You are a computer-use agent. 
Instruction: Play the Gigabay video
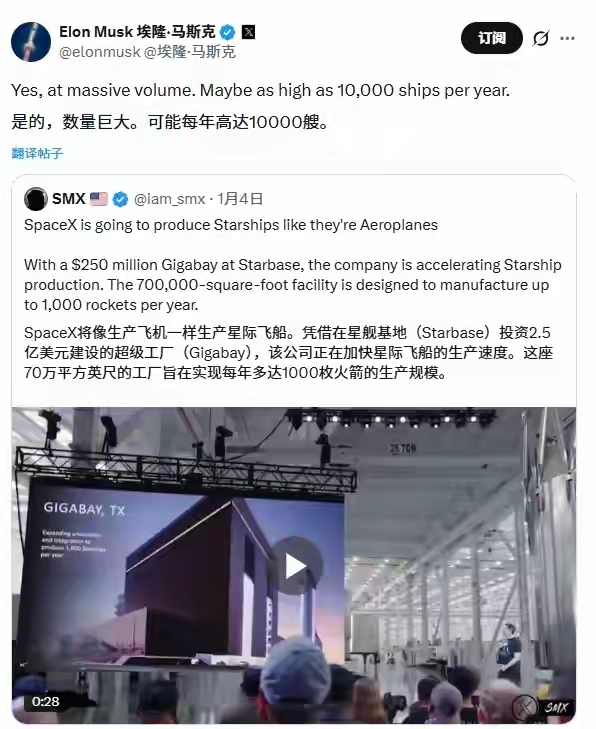296,566
